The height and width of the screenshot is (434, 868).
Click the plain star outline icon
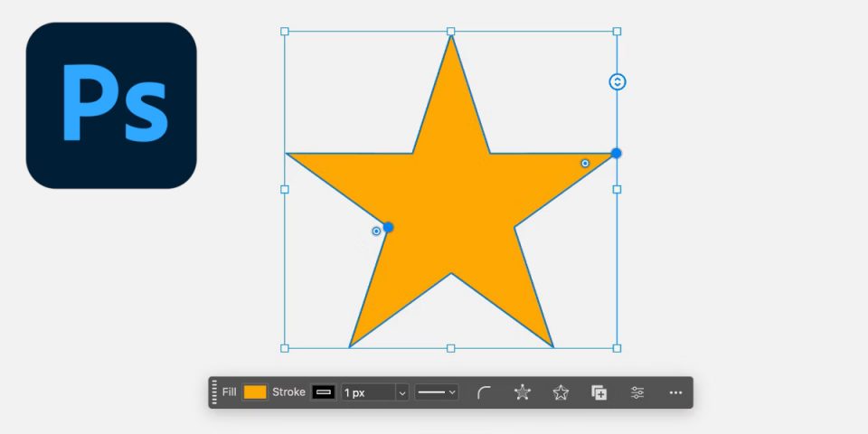click(561, 392)
